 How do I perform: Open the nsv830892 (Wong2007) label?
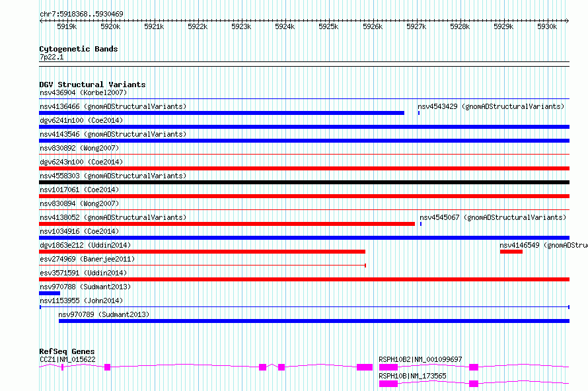[79, 148]
